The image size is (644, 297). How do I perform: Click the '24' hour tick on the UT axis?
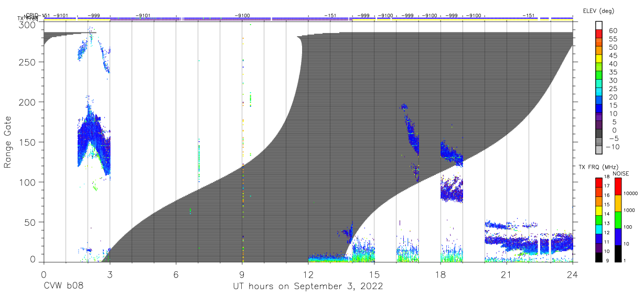coord(573,274)
